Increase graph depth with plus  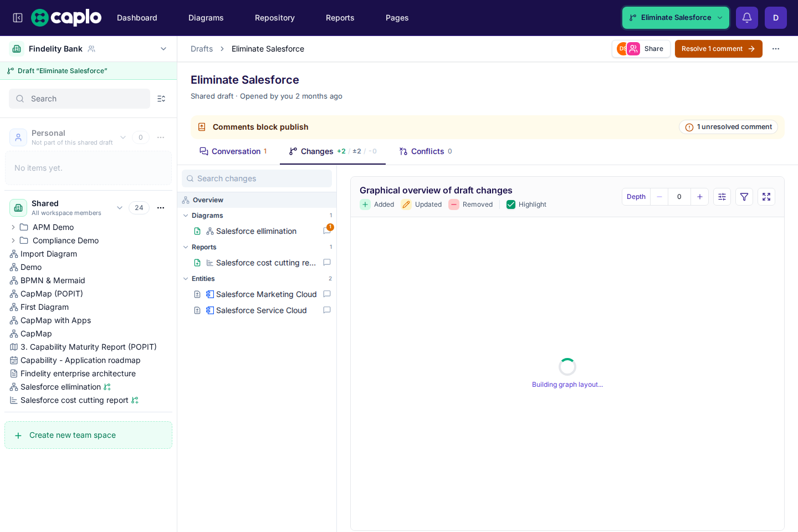tap(700, 197)
